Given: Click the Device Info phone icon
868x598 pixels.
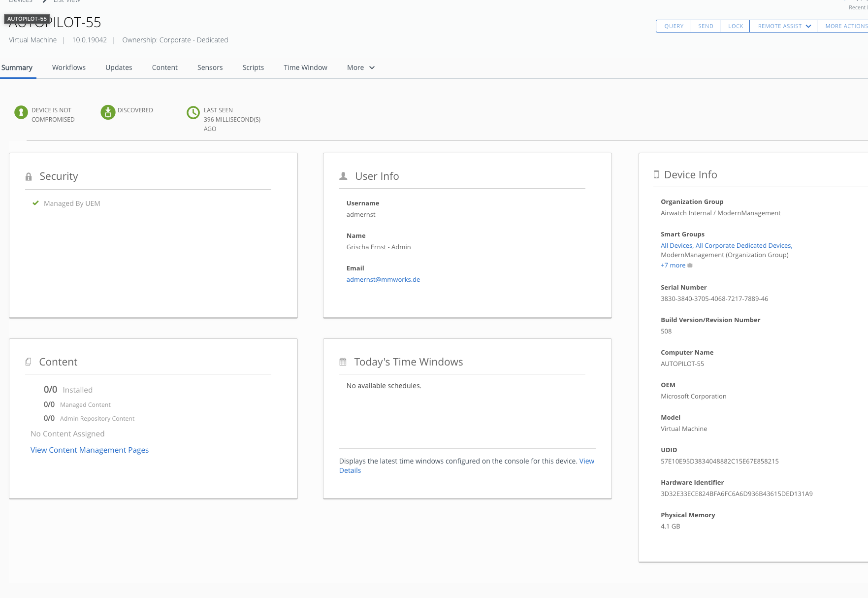Looking at the screenshot, I should tap(656, 174).
